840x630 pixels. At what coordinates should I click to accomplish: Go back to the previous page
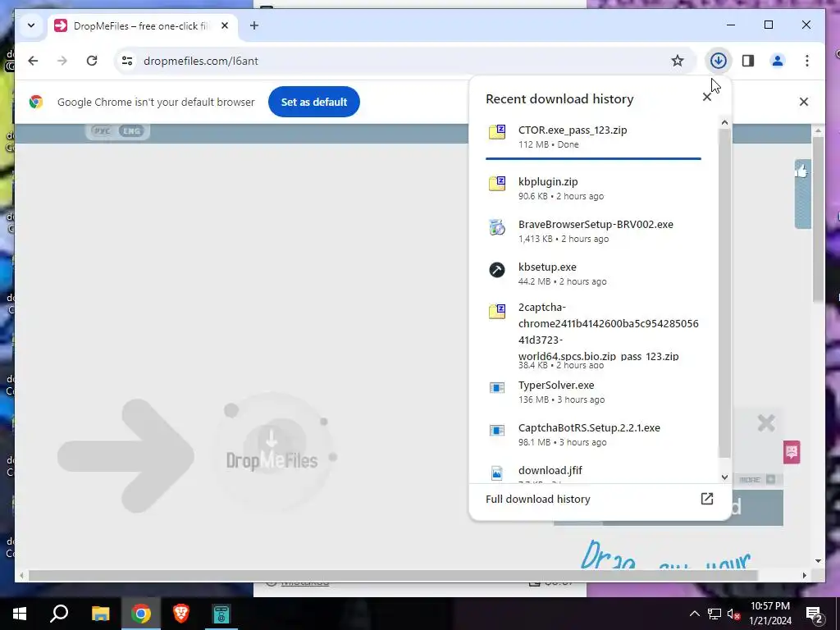click(33, 61)
